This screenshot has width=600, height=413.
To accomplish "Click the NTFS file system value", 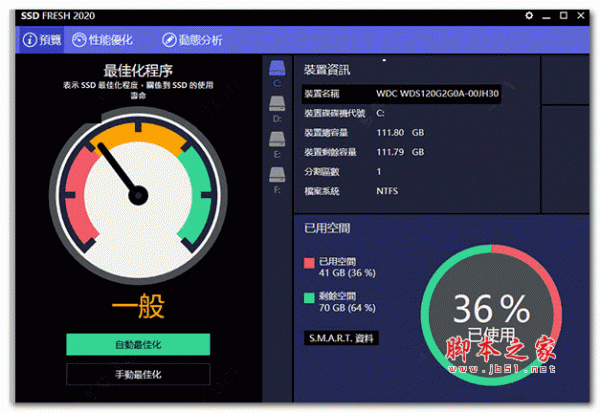I will [x=387, y=191].
